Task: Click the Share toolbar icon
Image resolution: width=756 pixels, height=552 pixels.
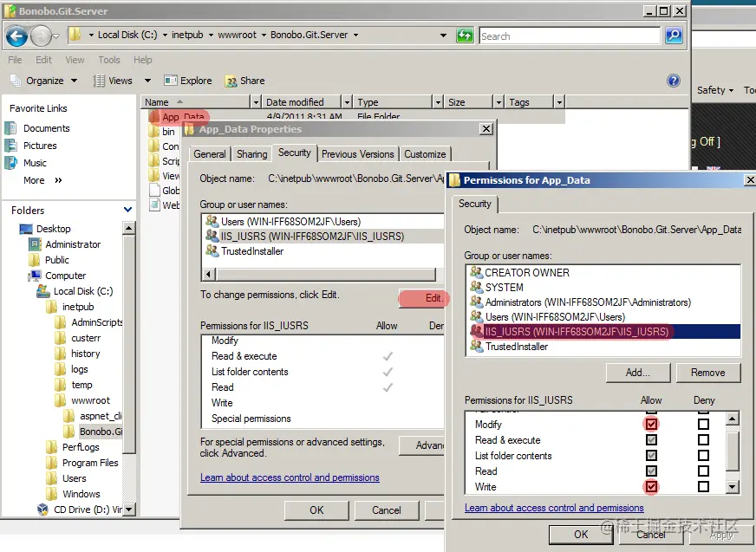Action: [245, 80]
